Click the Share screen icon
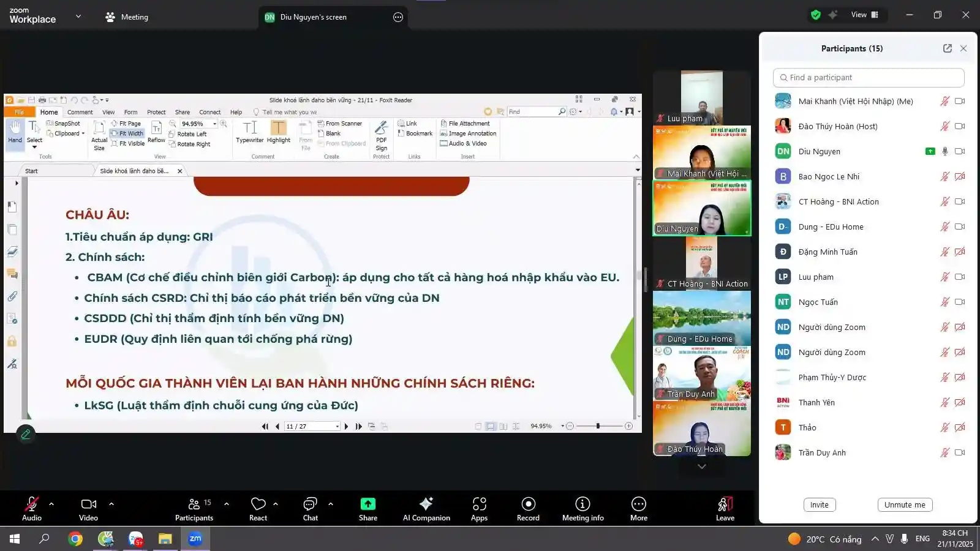980x551 pixels. [367, 504]
